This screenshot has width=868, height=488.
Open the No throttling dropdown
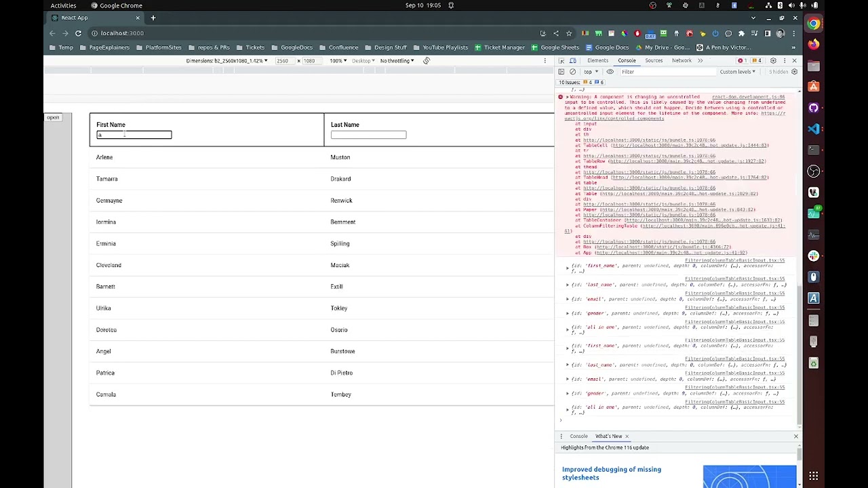(x=397, y=60)
